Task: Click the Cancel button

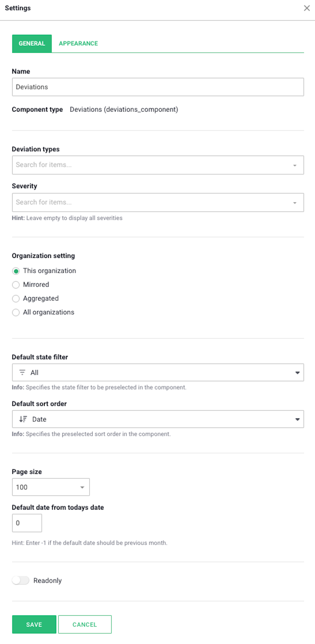Action: pyautogui.click(x=85, y=624)
